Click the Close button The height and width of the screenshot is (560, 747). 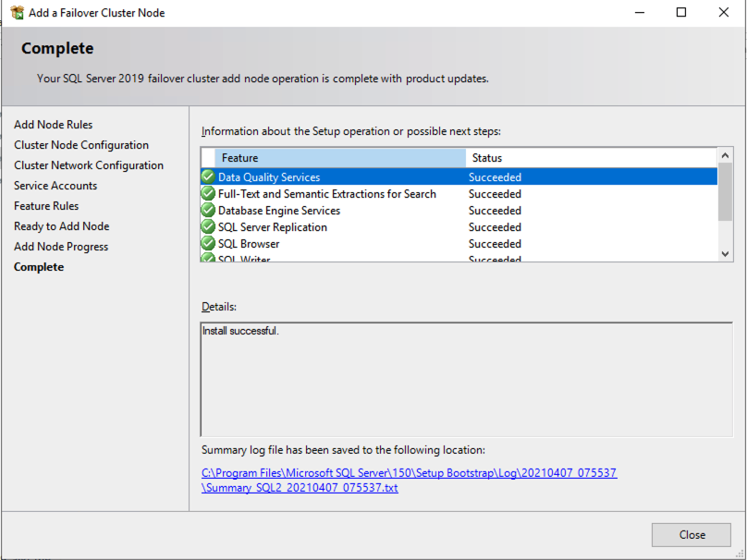point(692,535)
